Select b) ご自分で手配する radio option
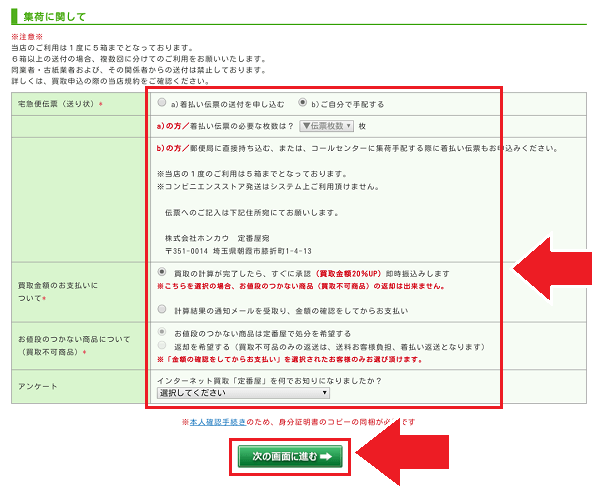The image size is (599, 494). coord(303,102)
